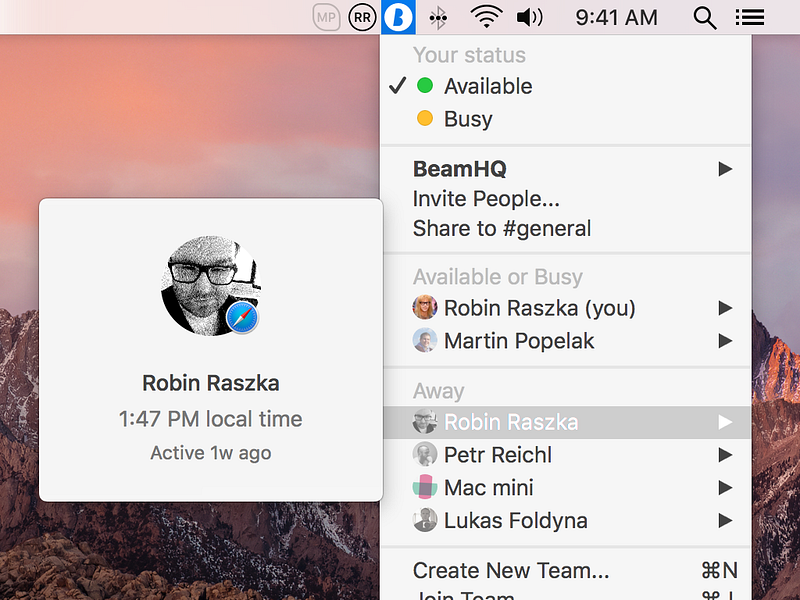The width and height of the screenshot is (800, 600).
Task: Expand Martin Popelak submenu arrow
Action: [725, 340]
